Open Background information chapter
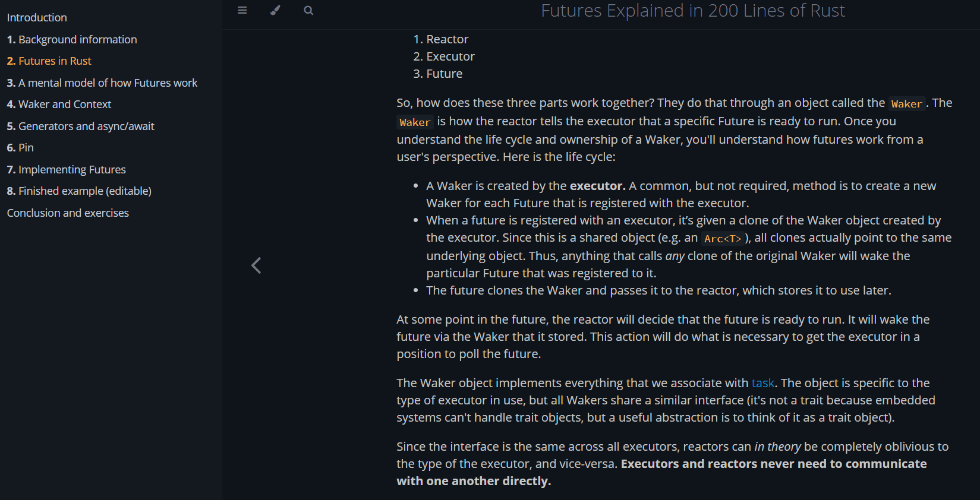 coord(72,40)
